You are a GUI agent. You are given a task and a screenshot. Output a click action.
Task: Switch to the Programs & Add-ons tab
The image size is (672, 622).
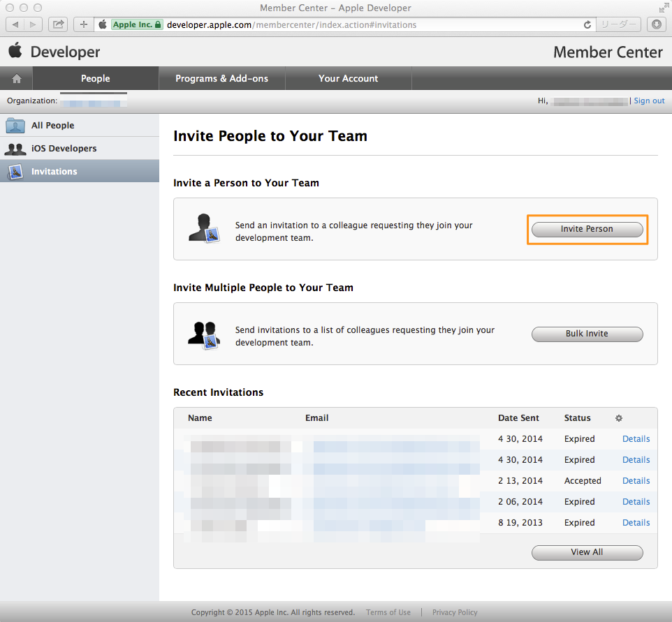(221, 78)
